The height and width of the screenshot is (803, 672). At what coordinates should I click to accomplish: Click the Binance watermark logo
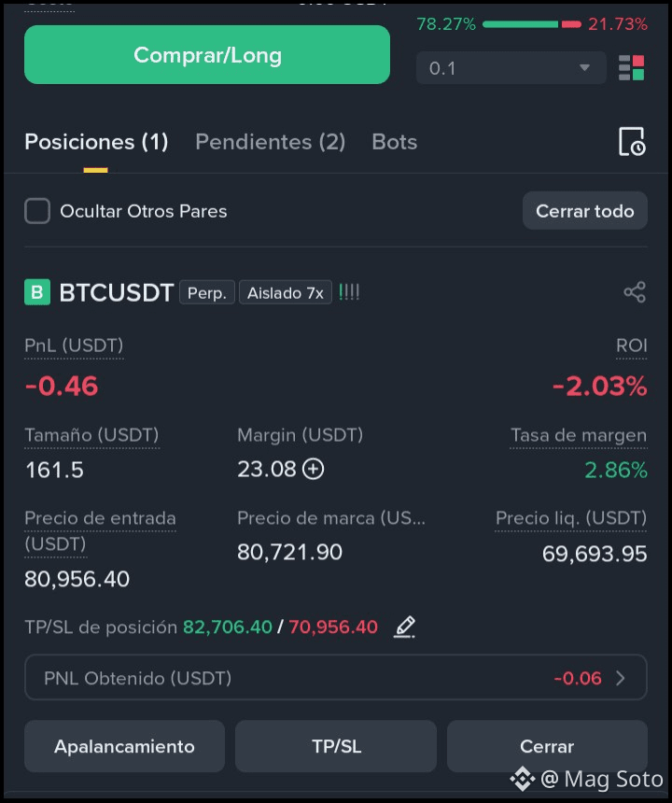point(523,779)
